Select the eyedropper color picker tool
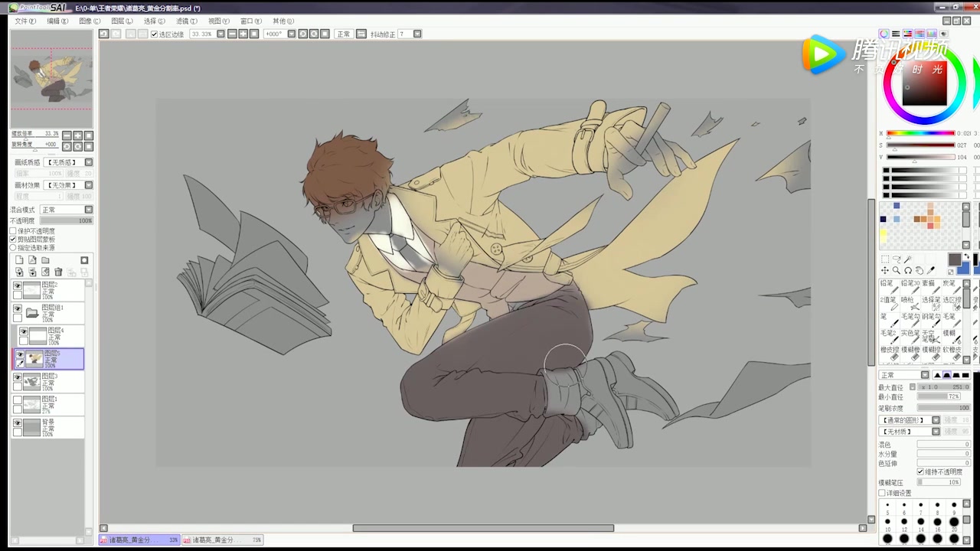 tap(931, 271)
